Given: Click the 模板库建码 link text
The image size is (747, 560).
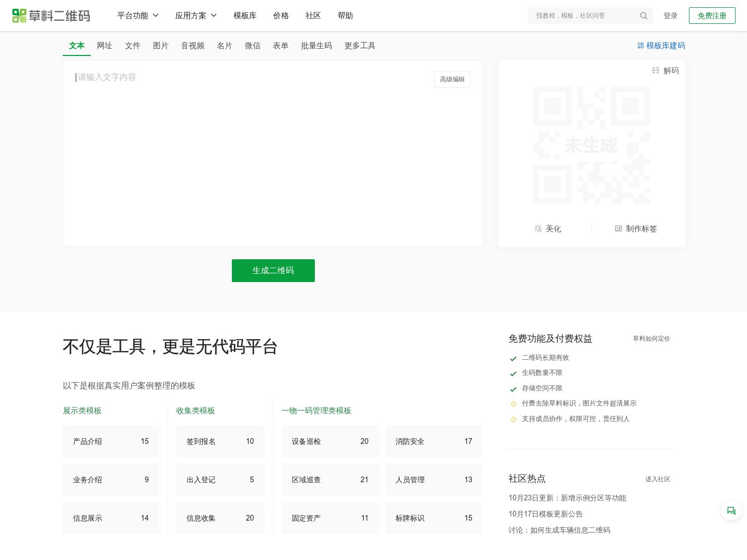Looking at the screenshot, I should (x=666, y=46).
